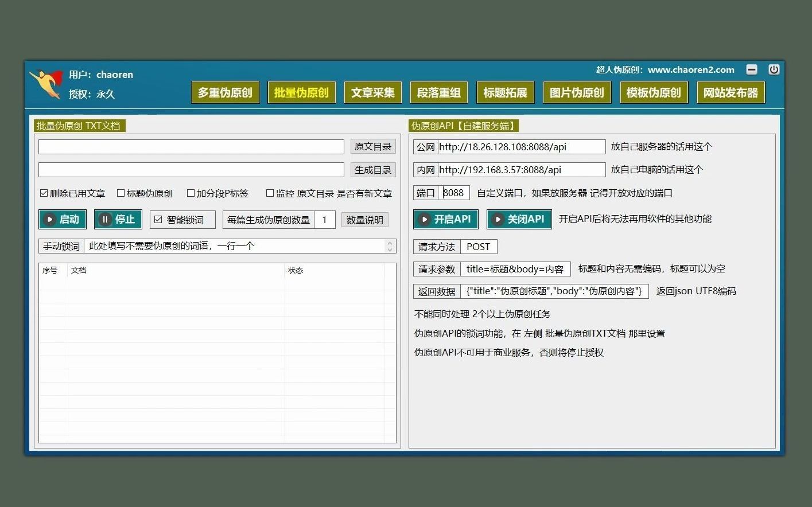Click the 伪原创API【自建服务端】 panel title
The height and width of the screenshot is (507, 812).
[x=464, y=126]
